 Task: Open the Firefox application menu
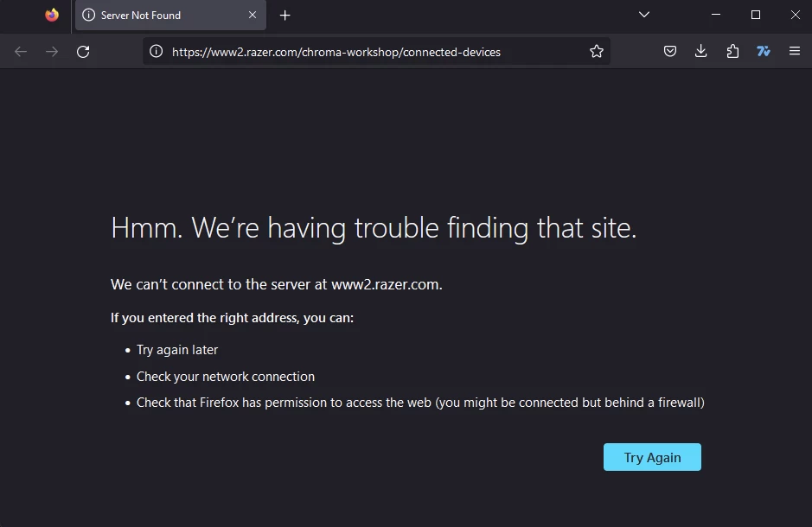[x=795, y=51]
